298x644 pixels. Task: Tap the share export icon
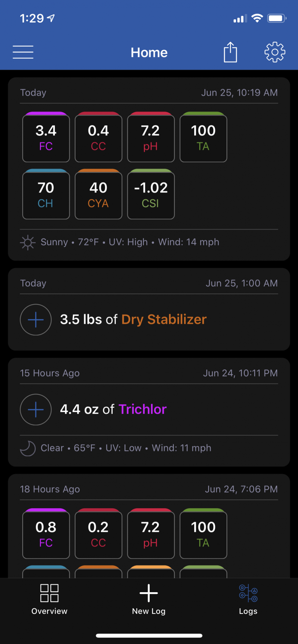click(x=230, y=52)
